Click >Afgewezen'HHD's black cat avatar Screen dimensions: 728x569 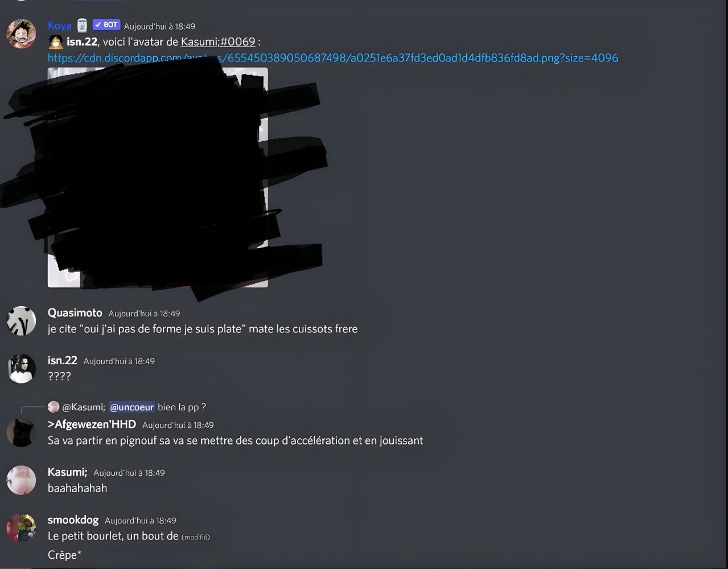click(21, 432)
